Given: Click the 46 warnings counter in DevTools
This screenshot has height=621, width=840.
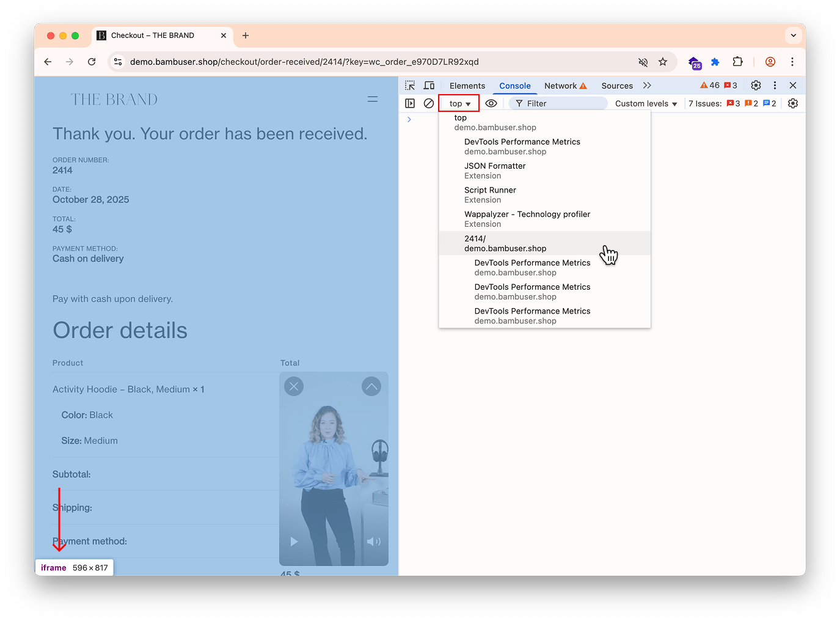Looking at the screenshot, I should (710, 86).
